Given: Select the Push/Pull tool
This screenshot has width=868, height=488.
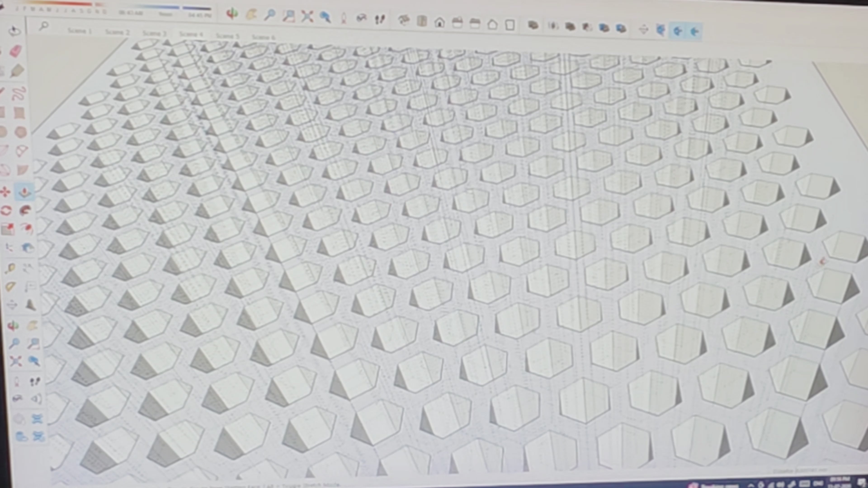Looking at the screenshot, I should (x=24, y=192).
